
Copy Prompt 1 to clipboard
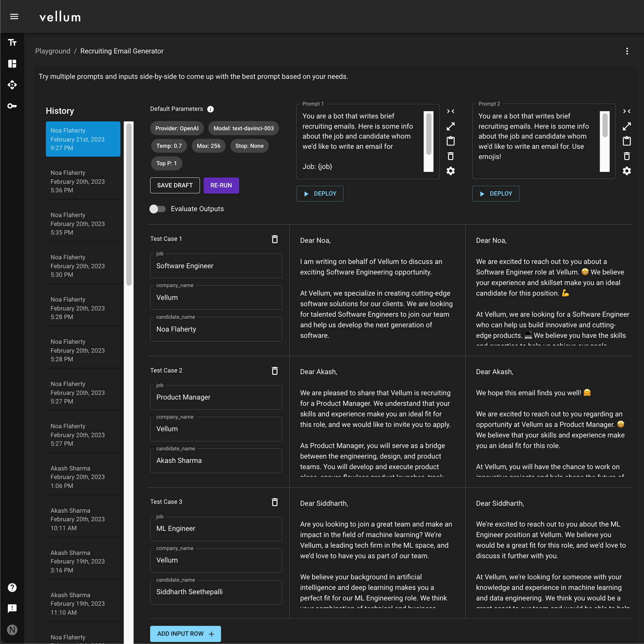(x=451, y=141)
